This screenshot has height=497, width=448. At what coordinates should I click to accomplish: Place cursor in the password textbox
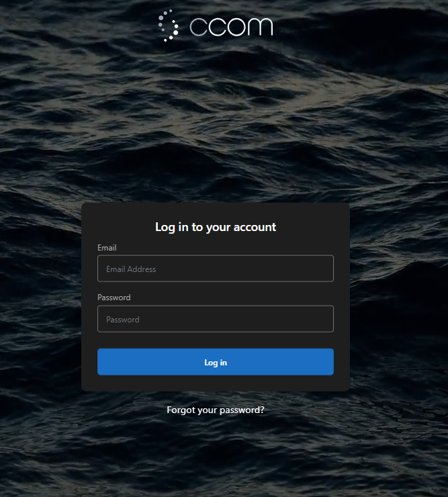click(x=216, y=319)
